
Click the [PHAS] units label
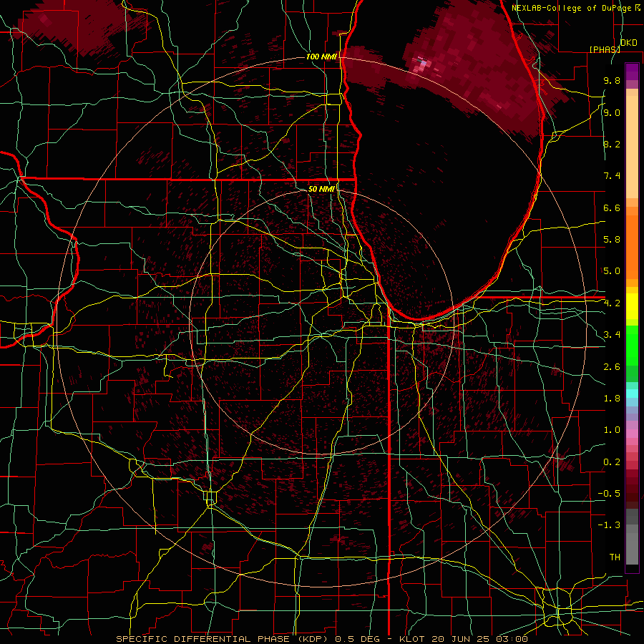[605, 49]
